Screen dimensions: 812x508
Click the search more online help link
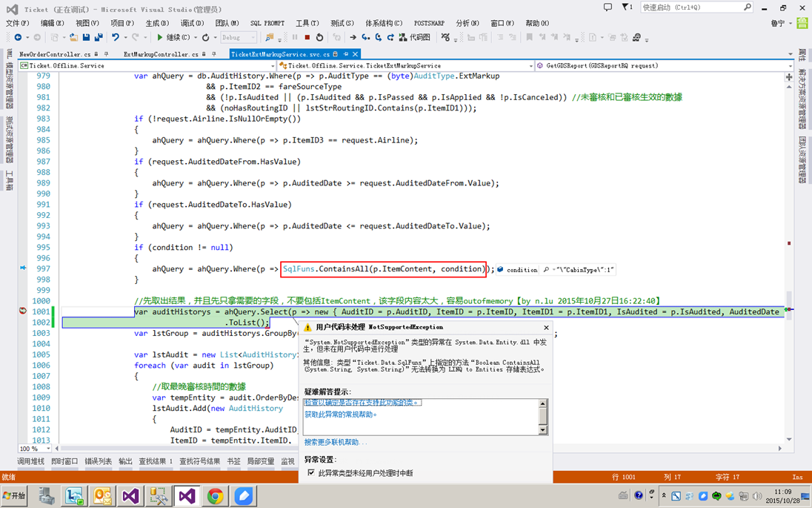tap(335, 442)
